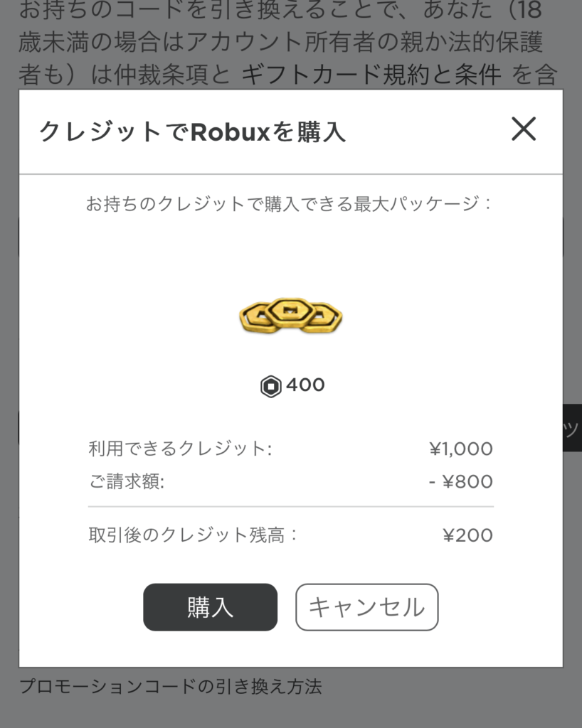582x728 pixels.
Task: Click the gray backdrop below the dialog
Action: tap(291, 712)
